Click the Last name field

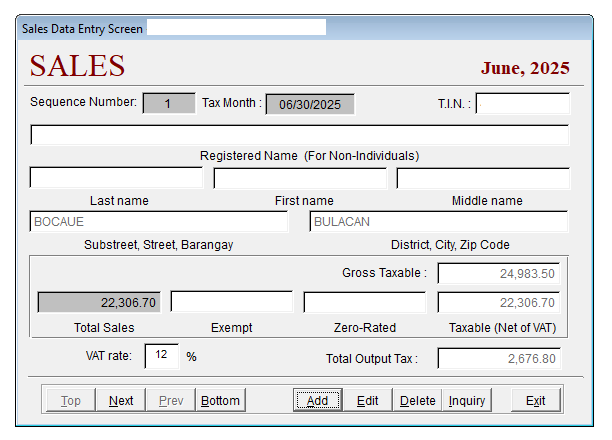click(116, 178)
